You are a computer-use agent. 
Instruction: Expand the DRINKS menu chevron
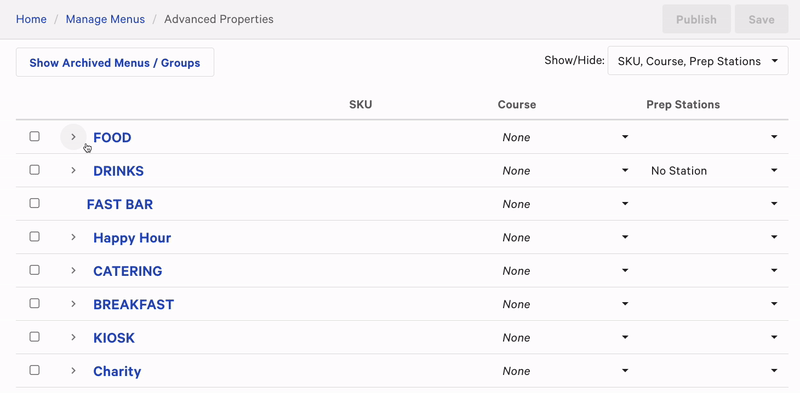(x=73, y=170)
